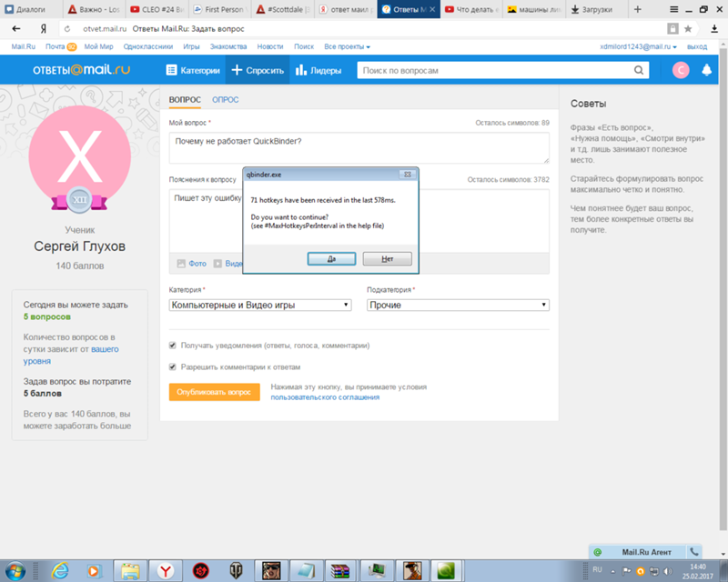Open browser hamburger menu
The image size is (728, 582).
point(673,9)
